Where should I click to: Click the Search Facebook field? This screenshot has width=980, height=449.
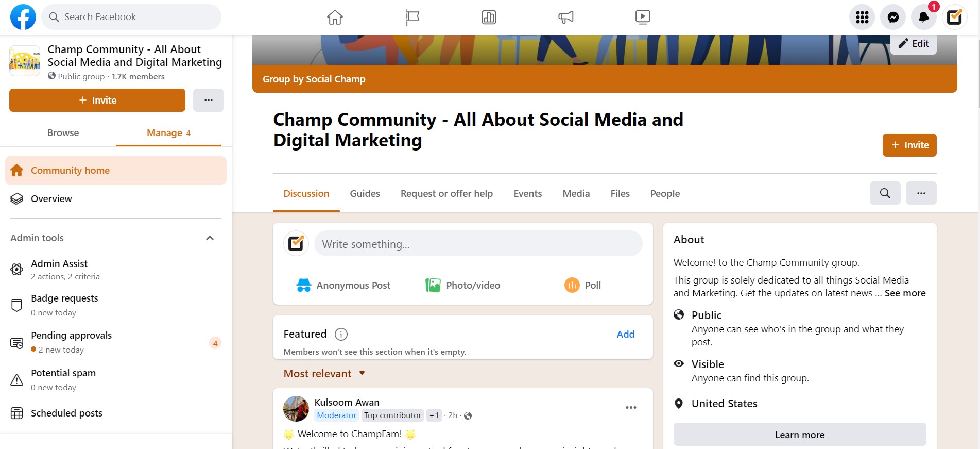tap(131, 17)
